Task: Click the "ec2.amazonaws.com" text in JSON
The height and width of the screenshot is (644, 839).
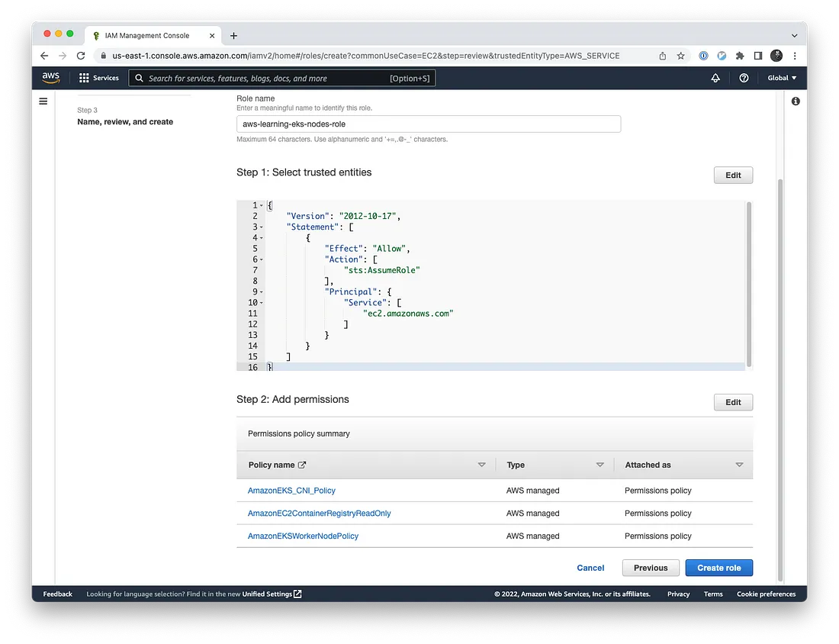Action: [x=408, y=314]
